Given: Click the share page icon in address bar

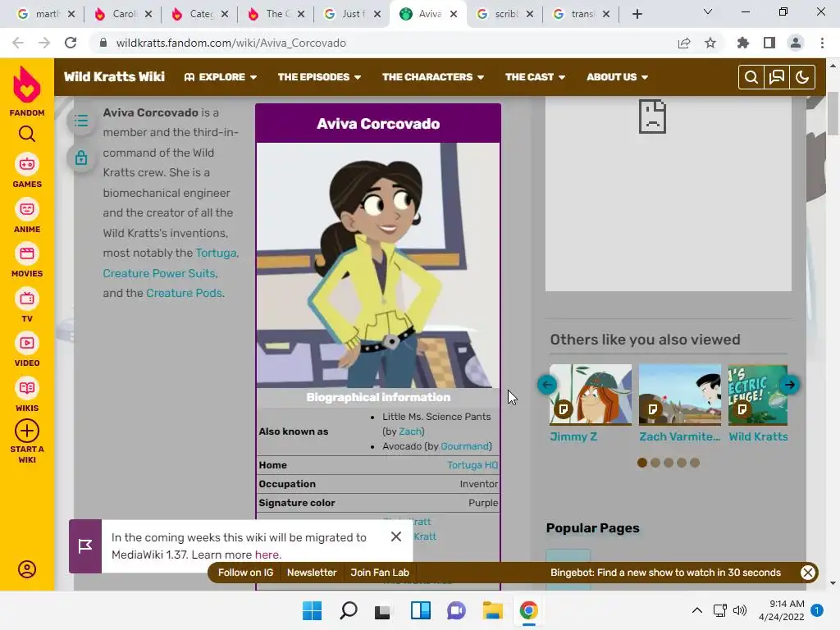Looking at the screenshot, I should coord(684,43).
